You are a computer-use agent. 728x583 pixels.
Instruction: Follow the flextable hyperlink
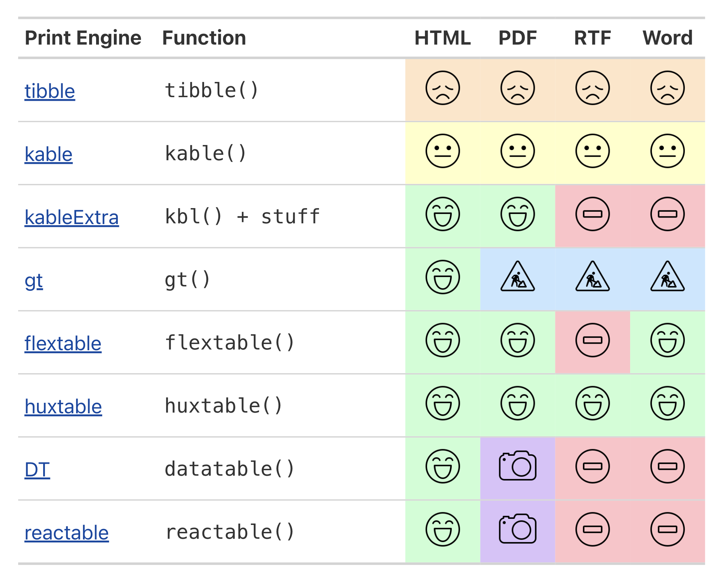point(63,344)
